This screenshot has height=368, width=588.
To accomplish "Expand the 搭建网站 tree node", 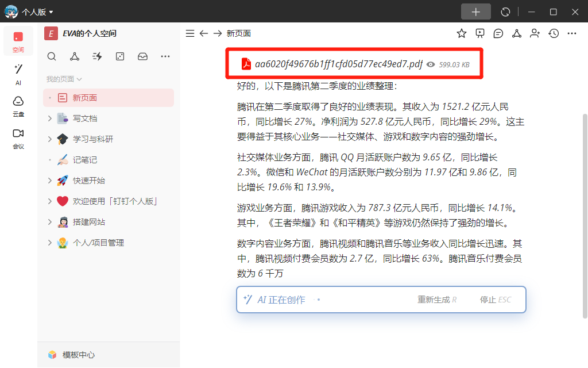I will [x=49, y=222].
